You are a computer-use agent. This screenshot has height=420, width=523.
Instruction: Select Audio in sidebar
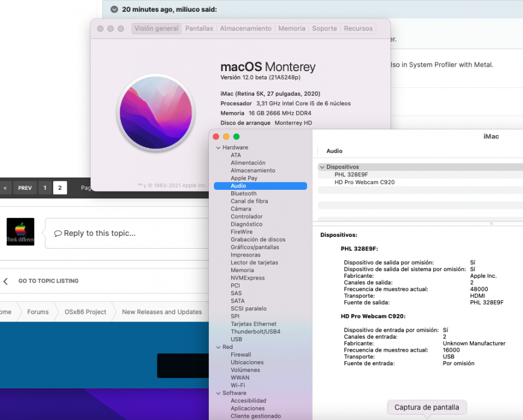tap(260, 186)
